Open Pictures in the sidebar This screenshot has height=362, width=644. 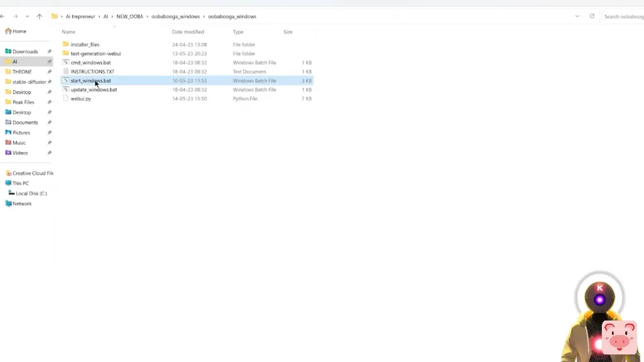pos(21,133)
